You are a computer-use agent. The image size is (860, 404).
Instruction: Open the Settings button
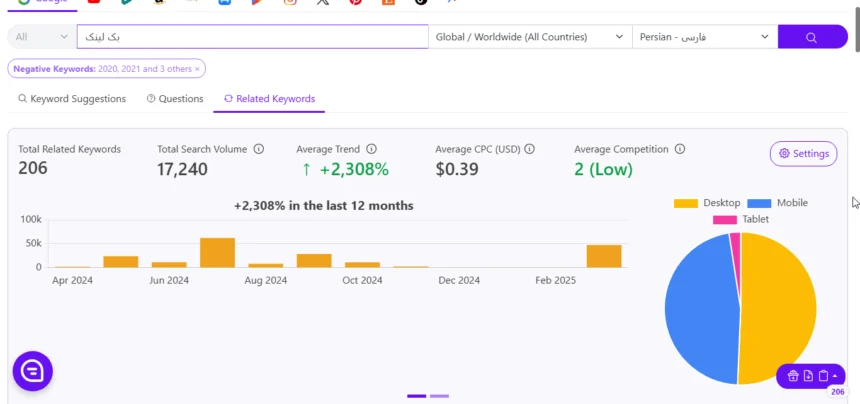(804, 153)
